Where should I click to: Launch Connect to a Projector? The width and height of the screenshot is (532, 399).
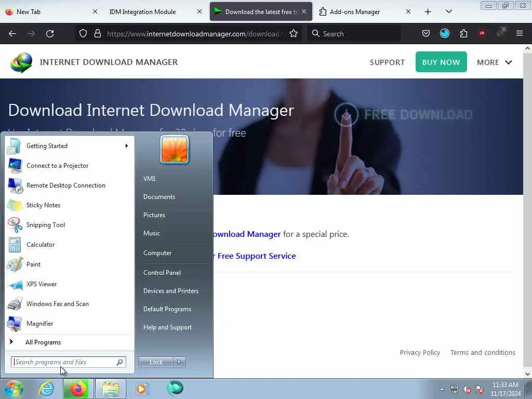point(69,166)
